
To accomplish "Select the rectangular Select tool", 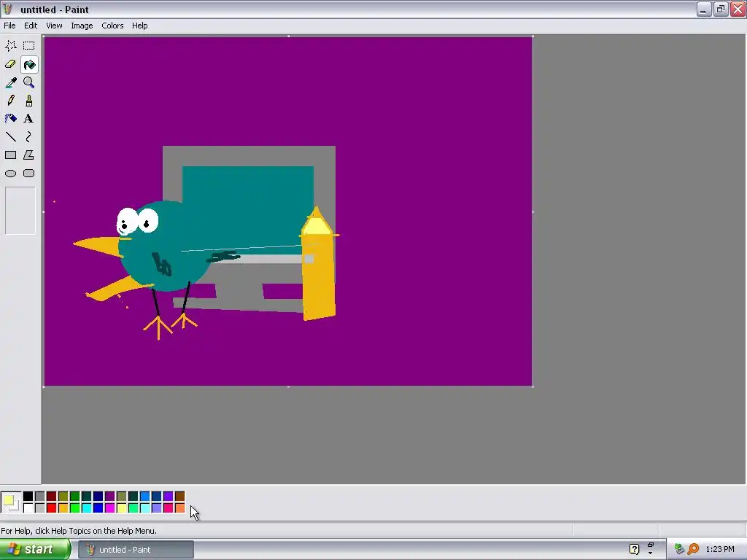I will [29, 46].
